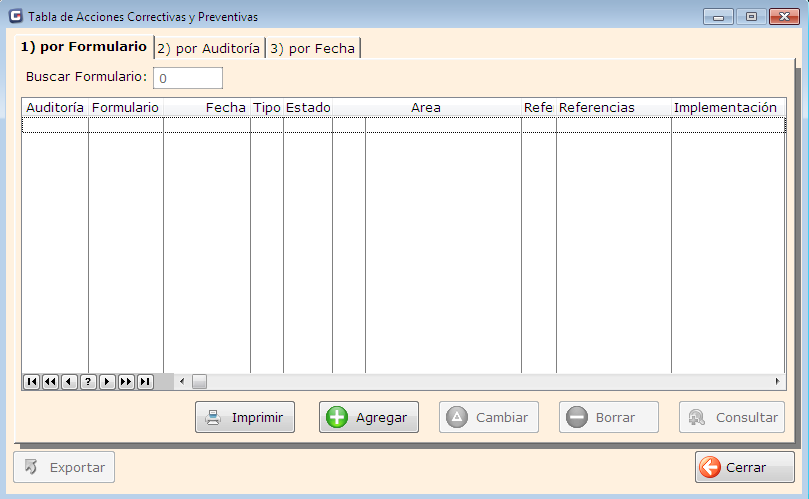Click the horizontal scrollbar thumb
The height and width of the screenshot is (499, 809).
tap(199, 381)
